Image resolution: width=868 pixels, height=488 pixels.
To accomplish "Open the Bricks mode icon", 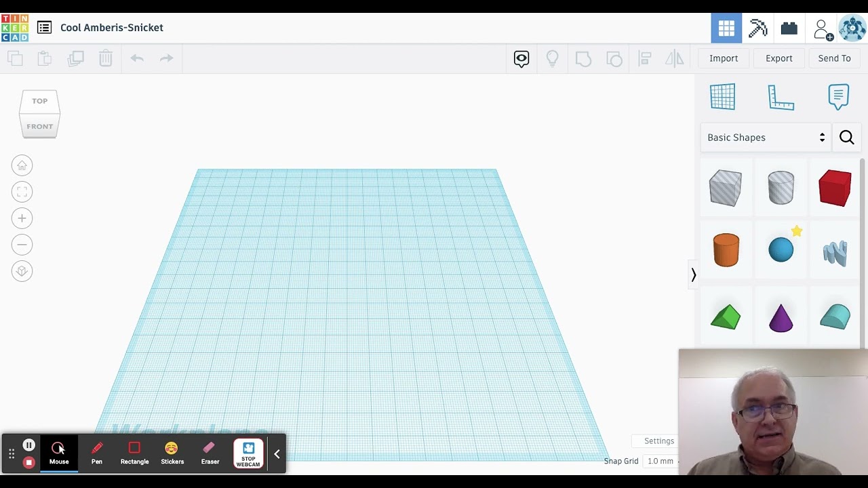I will coord(789,28).
